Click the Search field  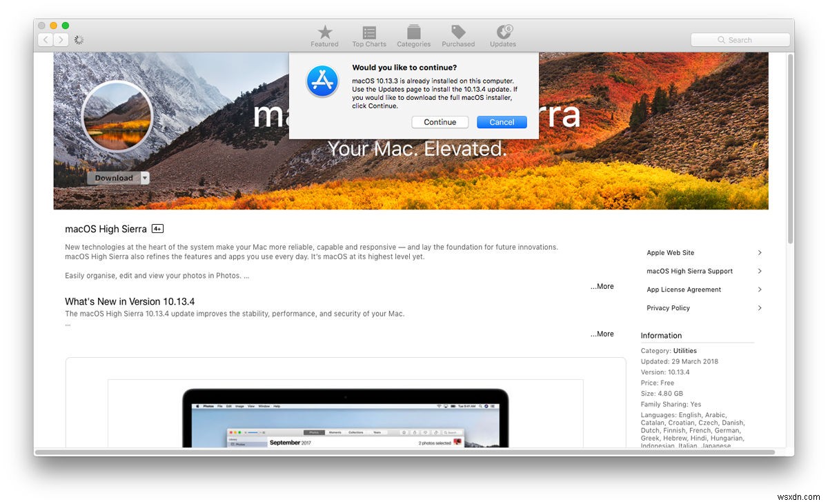point(740,40)
